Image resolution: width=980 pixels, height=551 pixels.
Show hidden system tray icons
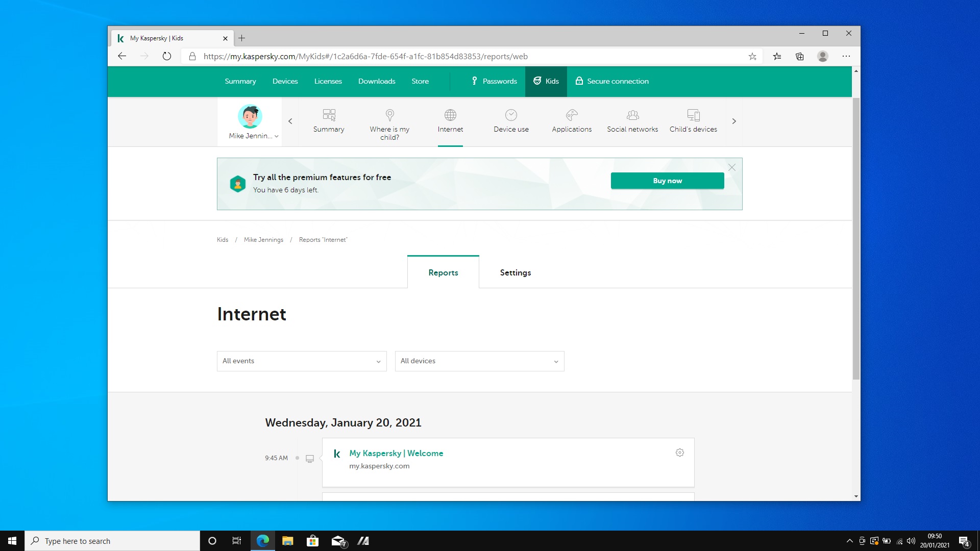(x=849, y=541)
